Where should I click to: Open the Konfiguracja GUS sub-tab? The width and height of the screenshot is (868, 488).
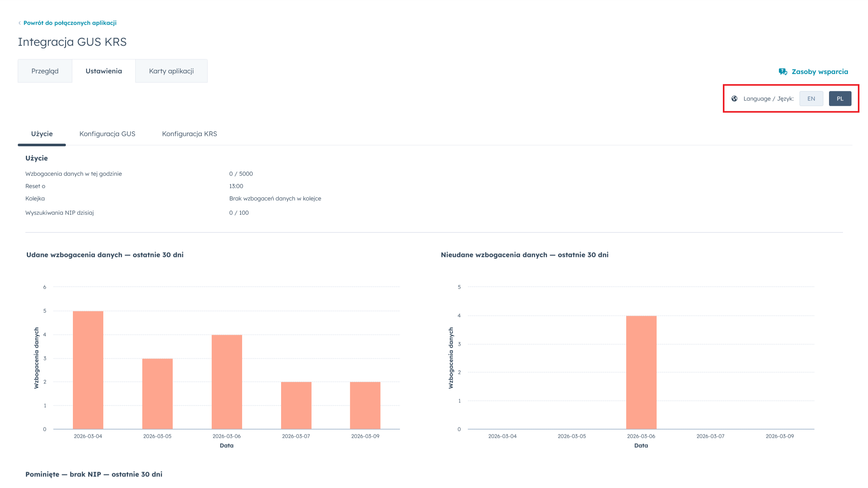tap(107, 134)
